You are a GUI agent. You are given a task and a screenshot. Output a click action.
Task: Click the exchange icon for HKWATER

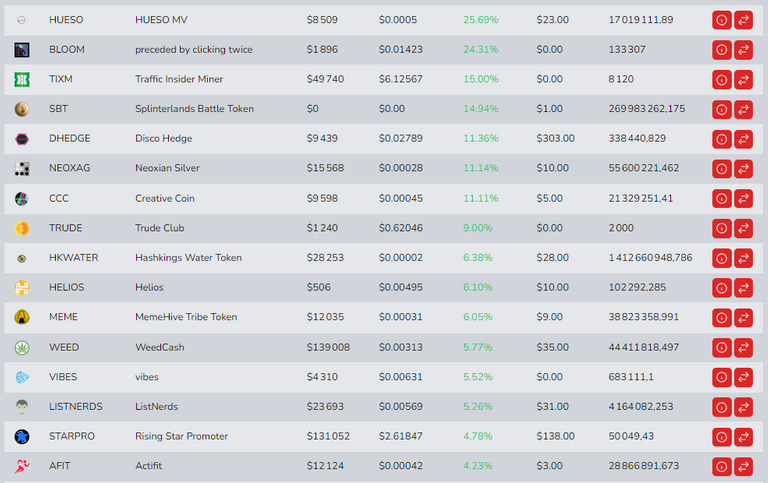click(x=744, y=258)
